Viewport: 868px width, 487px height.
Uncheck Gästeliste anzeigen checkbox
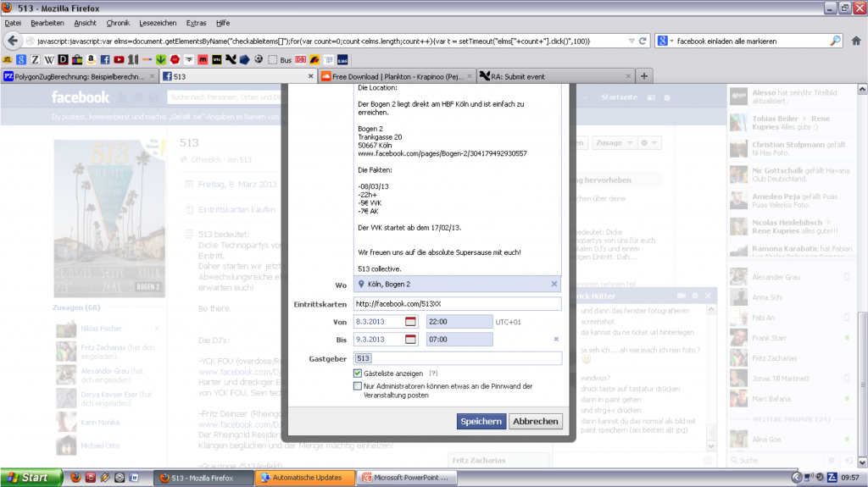coord(359,373)
